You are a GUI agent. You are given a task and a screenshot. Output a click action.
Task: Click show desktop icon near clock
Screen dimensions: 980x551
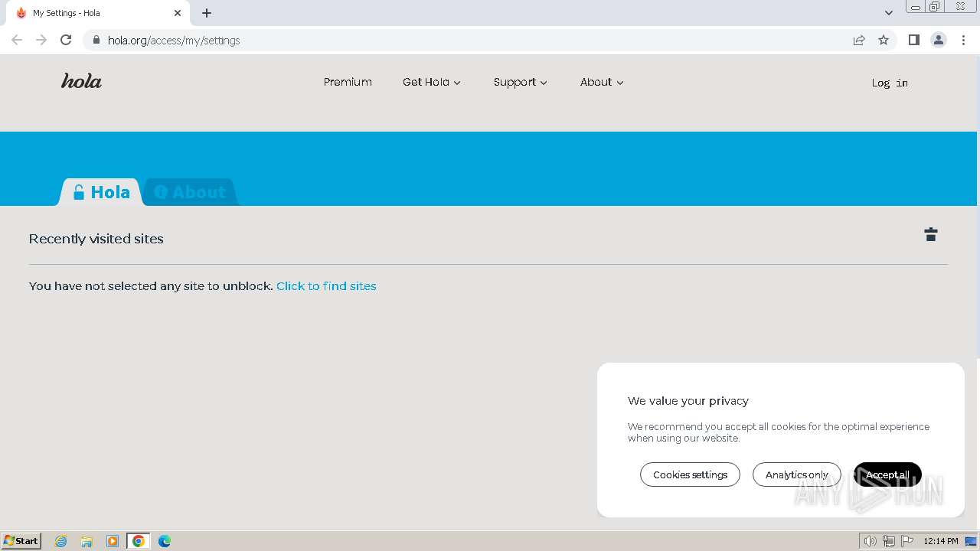pos(971,541)
